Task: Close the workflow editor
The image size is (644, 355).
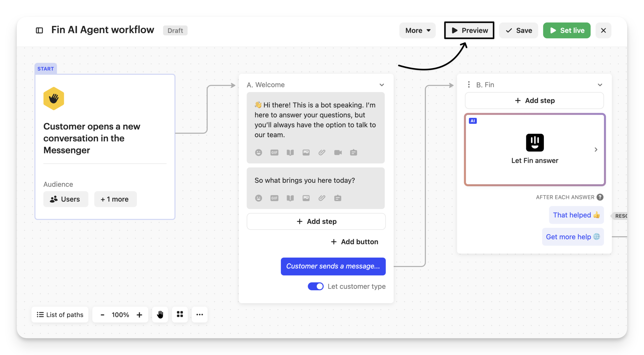Action: [x=603, y=30]
